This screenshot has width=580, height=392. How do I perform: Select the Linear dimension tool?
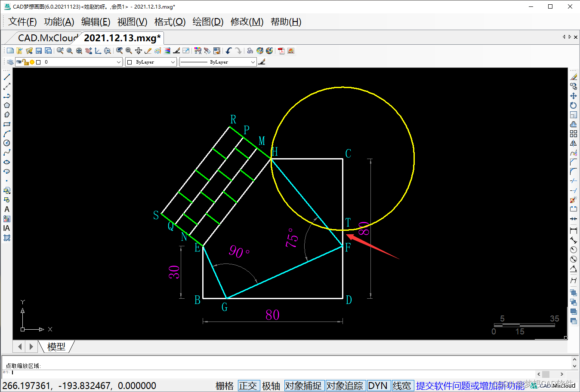click(574, 231)
